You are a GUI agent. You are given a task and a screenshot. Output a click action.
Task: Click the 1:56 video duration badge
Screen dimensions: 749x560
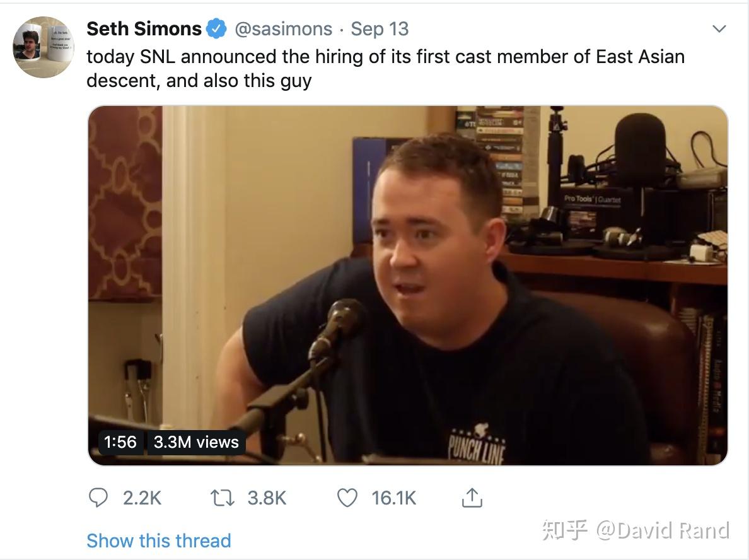click(120, 442)
